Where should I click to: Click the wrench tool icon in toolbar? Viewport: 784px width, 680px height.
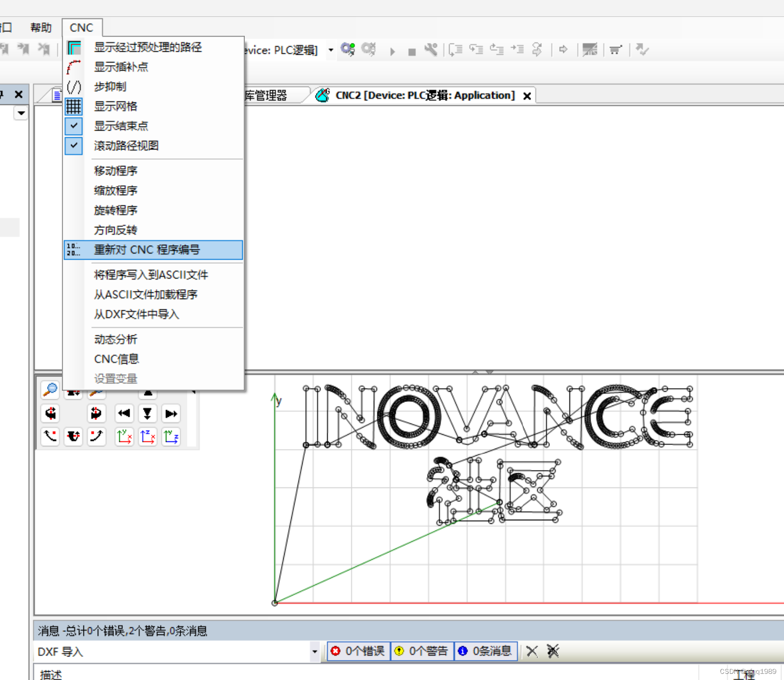point(431,50)
